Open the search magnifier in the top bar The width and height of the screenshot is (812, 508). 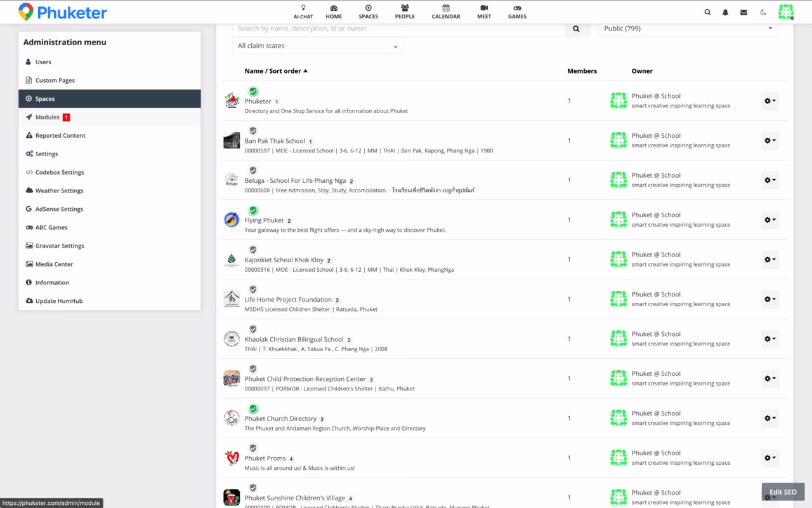[x=707, y=12]
